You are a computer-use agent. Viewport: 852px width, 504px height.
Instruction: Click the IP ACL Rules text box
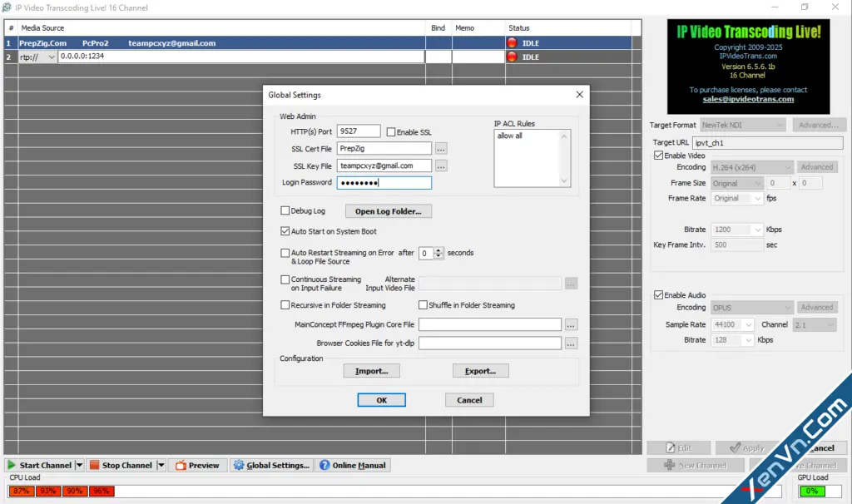click(532, 158)
